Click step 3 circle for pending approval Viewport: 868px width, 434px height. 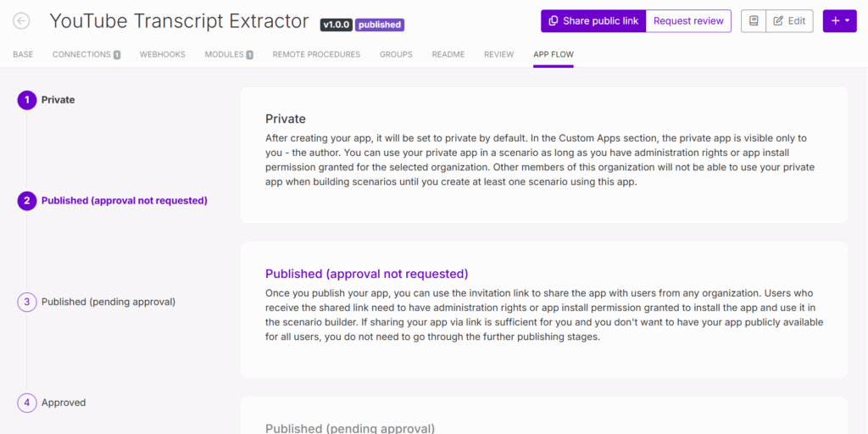[26, 302]
